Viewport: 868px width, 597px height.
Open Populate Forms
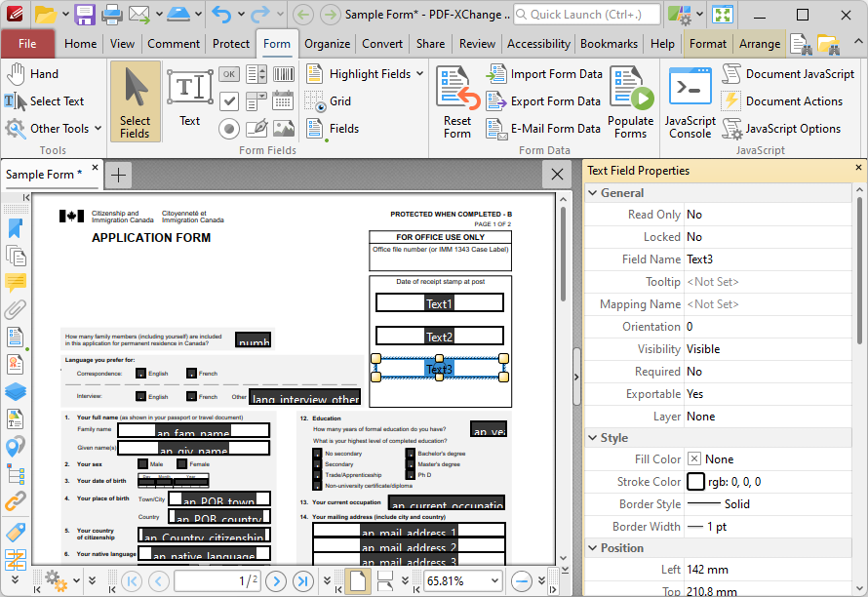click(630, 101)
